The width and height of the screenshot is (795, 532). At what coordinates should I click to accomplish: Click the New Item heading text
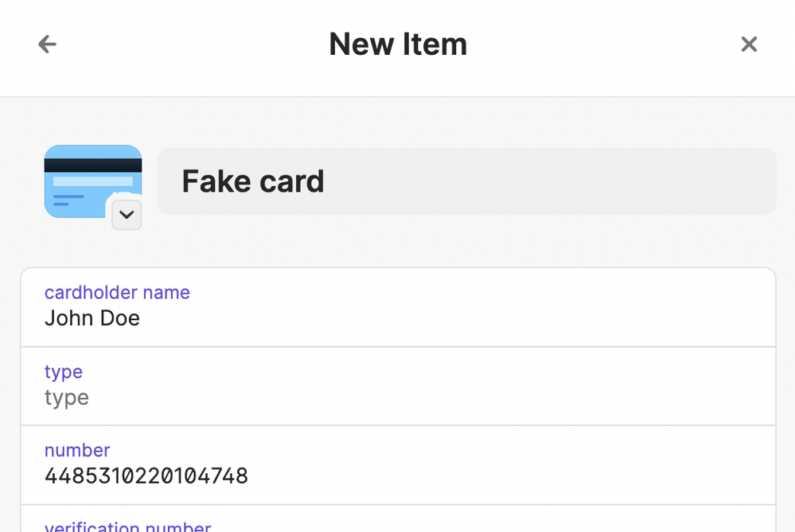click(x=398, y=44)
